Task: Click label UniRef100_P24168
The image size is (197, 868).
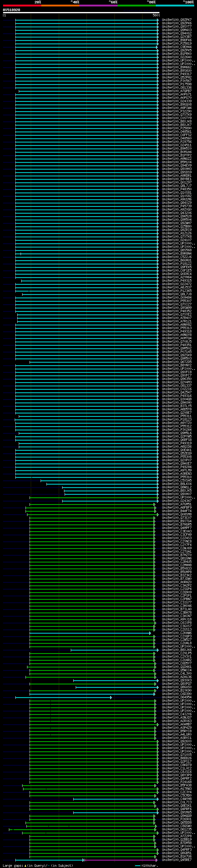Action: pos(177,782)
